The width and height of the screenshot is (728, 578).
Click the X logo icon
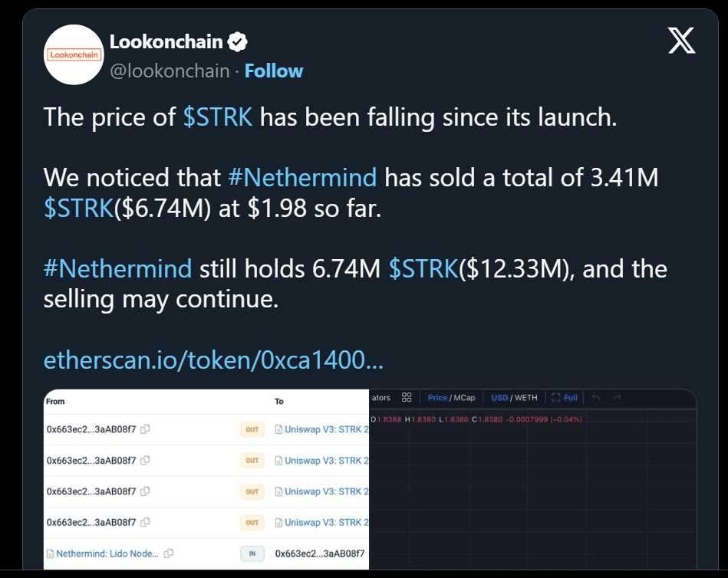coord(680,41)
